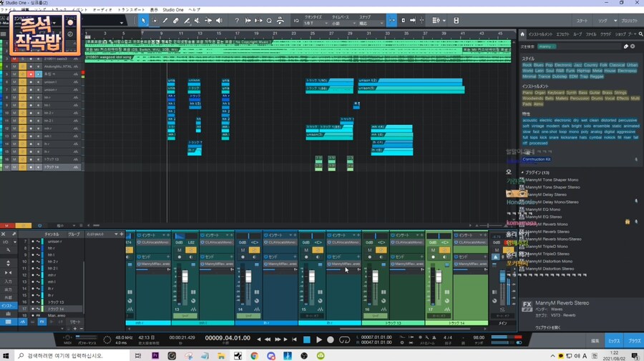Select MannyM Tone Shaper Mono plugin
Screen dimensions: 644x361
[x=552, y=179]
